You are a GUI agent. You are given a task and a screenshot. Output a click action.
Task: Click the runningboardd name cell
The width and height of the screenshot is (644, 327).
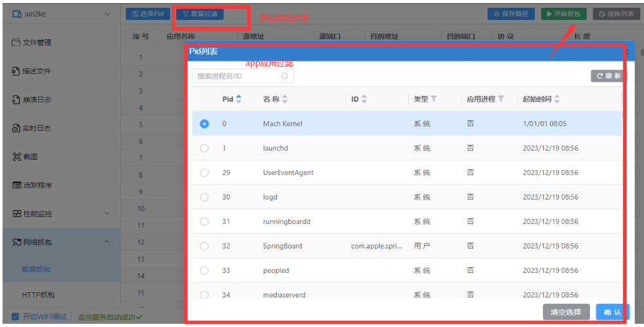coord(287,221)
